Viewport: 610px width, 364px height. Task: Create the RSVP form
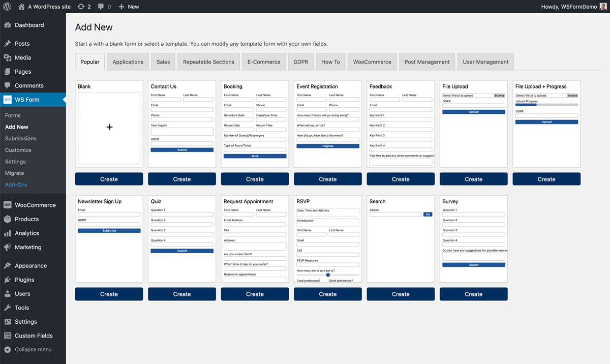click(x=328, y=294)
